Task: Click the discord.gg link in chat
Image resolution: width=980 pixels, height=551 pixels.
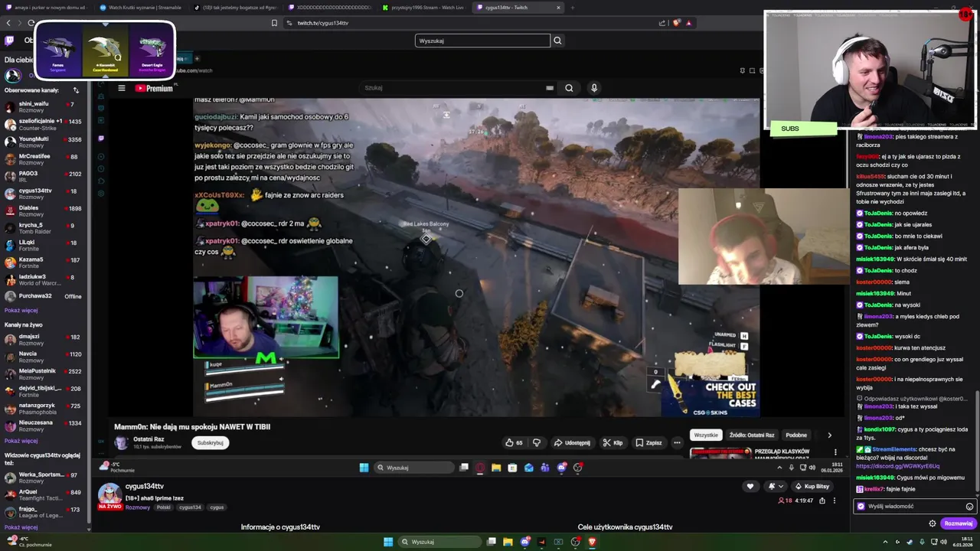Action: 897,466
